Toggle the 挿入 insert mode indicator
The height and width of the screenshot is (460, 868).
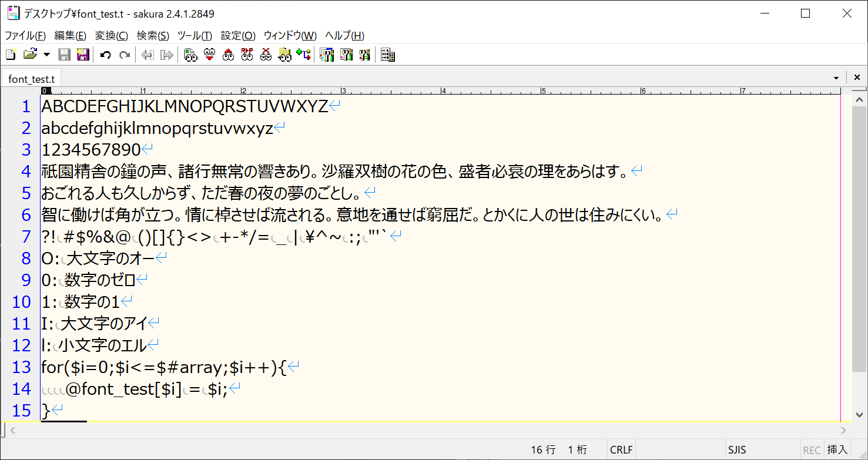click(837, 450)
